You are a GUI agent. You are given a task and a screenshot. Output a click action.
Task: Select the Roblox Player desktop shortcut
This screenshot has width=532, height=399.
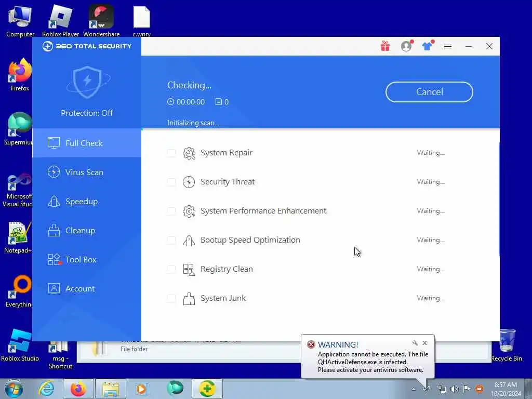coord(60,21)
